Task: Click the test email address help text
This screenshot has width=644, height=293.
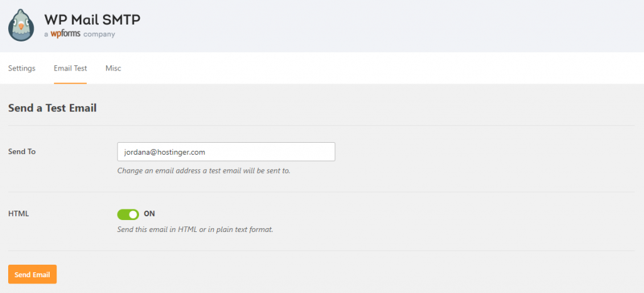Action: 204,170
